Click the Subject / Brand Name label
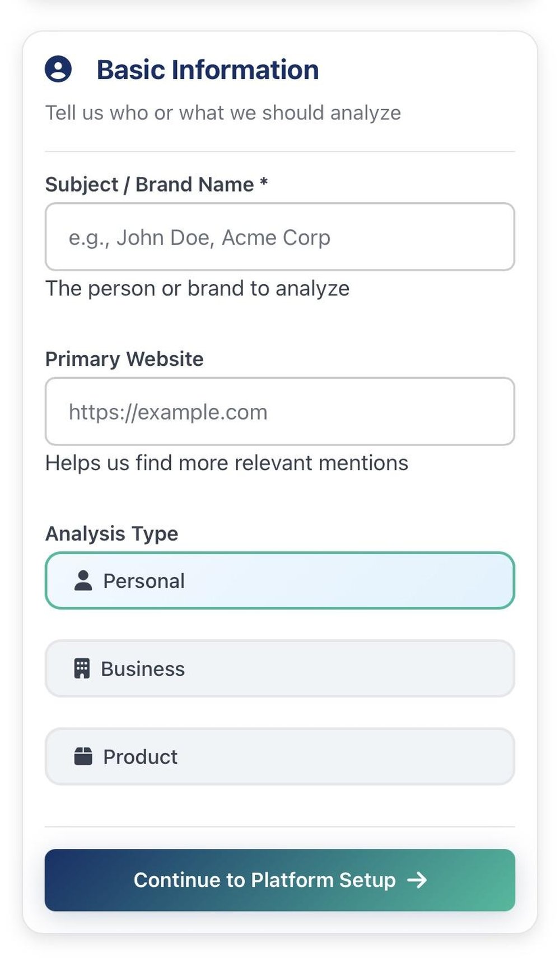560x962 pixels. click(x=157, y=184)
